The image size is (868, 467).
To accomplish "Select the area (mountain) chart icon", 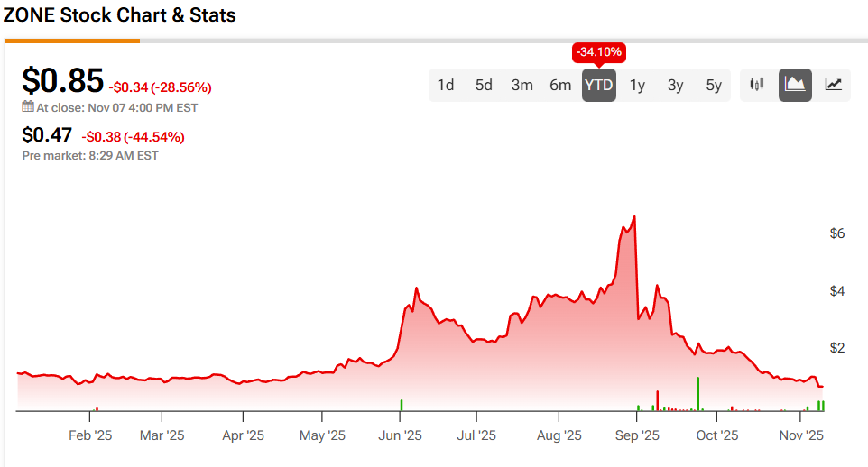I will (795, 85).
